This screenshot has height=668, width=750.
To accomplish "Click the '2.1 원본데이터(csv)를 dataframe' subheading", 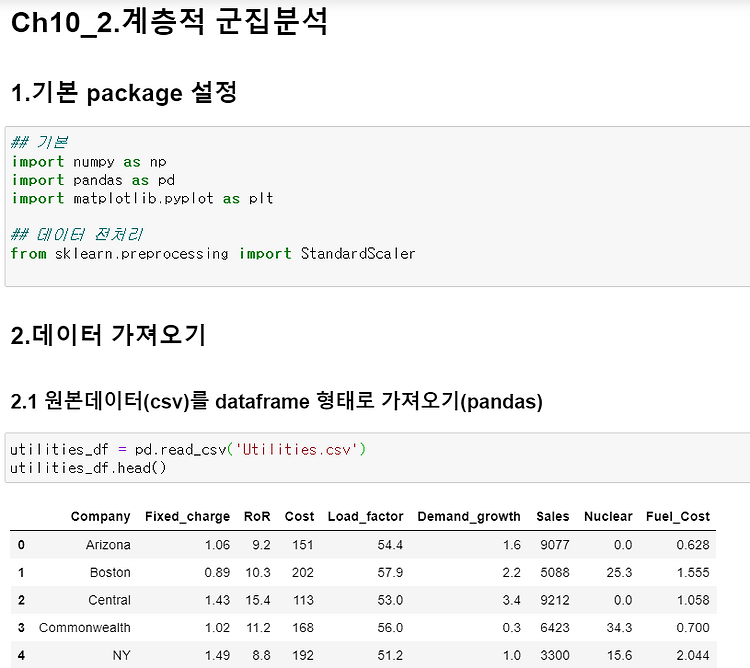I will tap(276, 401).
